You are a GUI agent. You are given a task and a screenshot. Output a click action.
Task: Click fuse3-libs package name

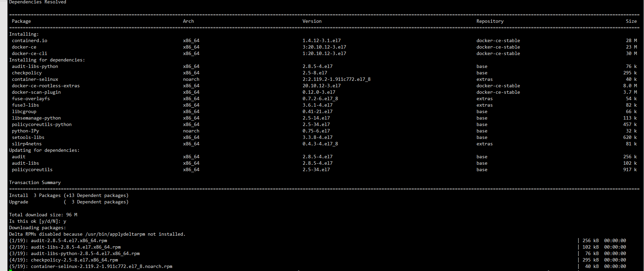click(x=25, y=105)
